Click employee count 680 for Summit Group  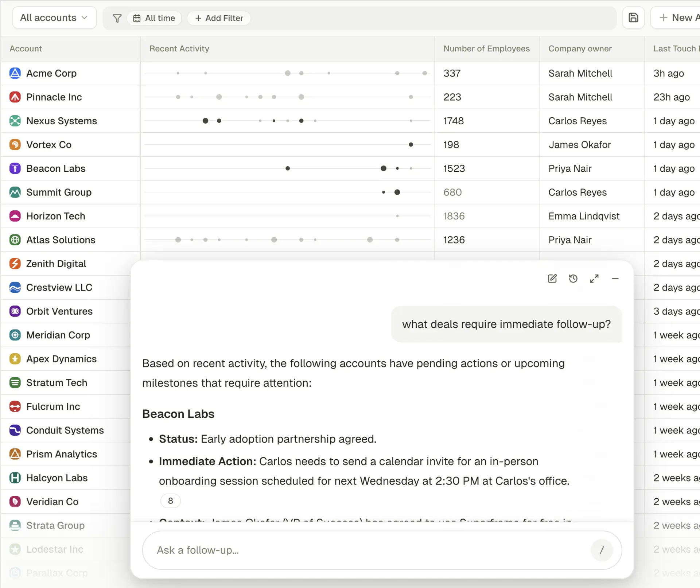point(453,192)
